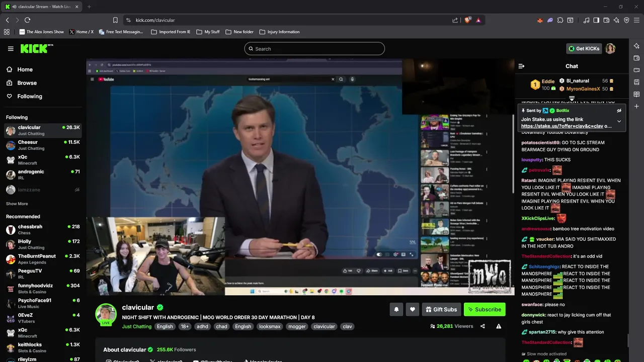Select the adhd tag

[x=202, y=326]
